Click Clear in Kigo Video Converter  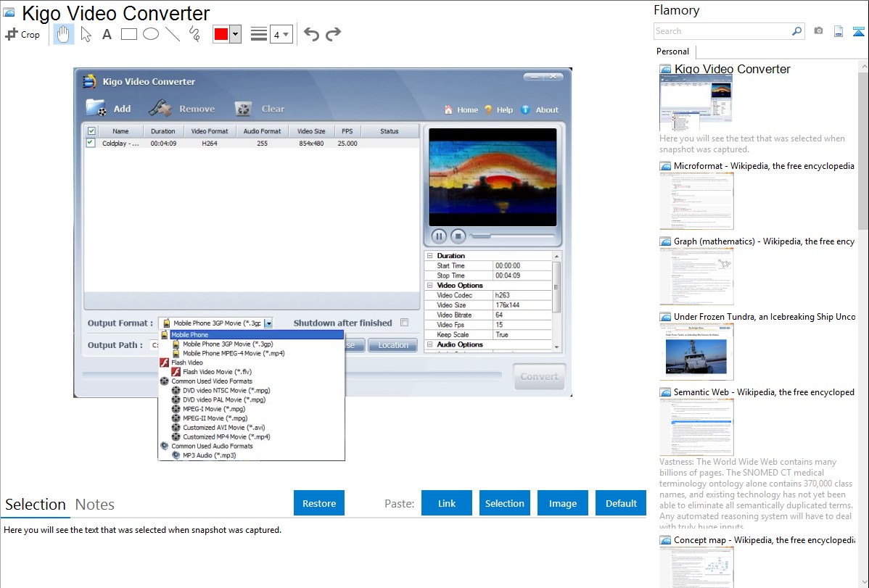tap(260, 109)
